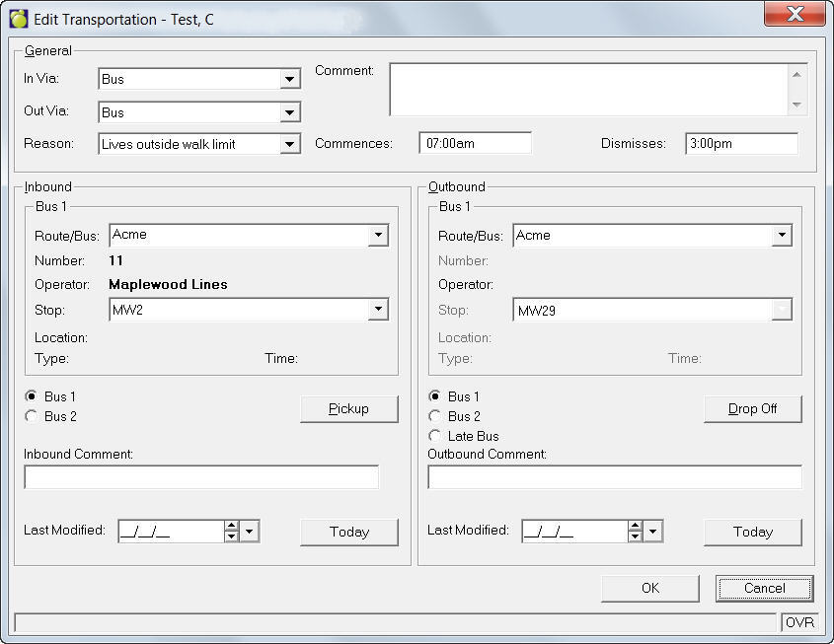Expand the Inbound Route/Bus dropdown
The image size is (834, 644).
coord(378,236)
